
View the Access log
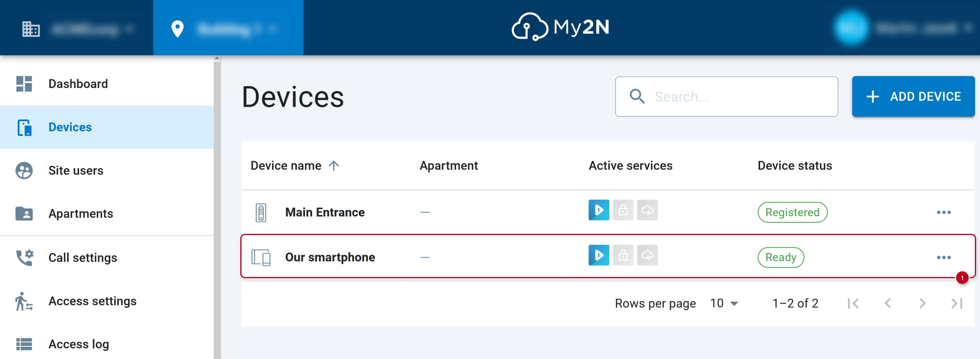[107, 344]
